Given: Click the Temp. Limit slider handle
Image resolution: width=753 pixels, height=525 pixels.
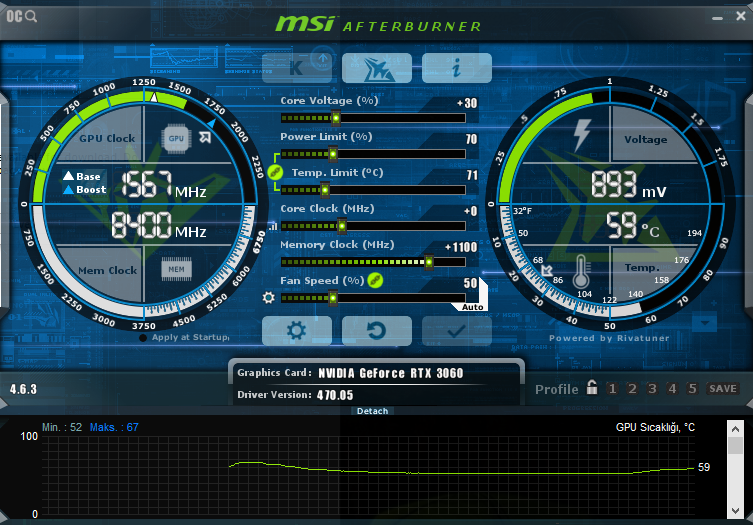Looking at the screenshot, I should tap(325, 190).
